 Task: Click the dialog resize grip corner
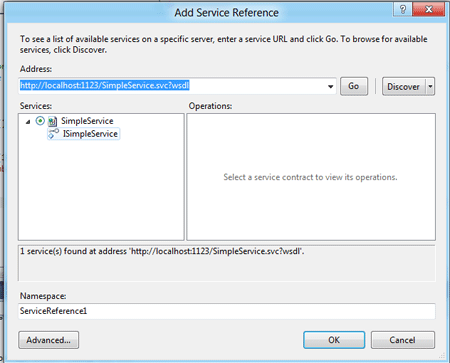(x=442, y=356)
